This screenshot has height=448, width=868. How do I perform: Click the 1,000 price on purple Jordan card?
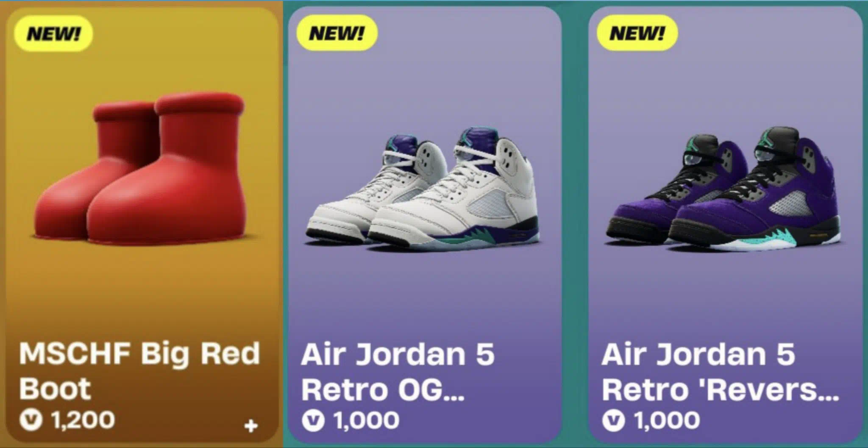tap(667, 420)
